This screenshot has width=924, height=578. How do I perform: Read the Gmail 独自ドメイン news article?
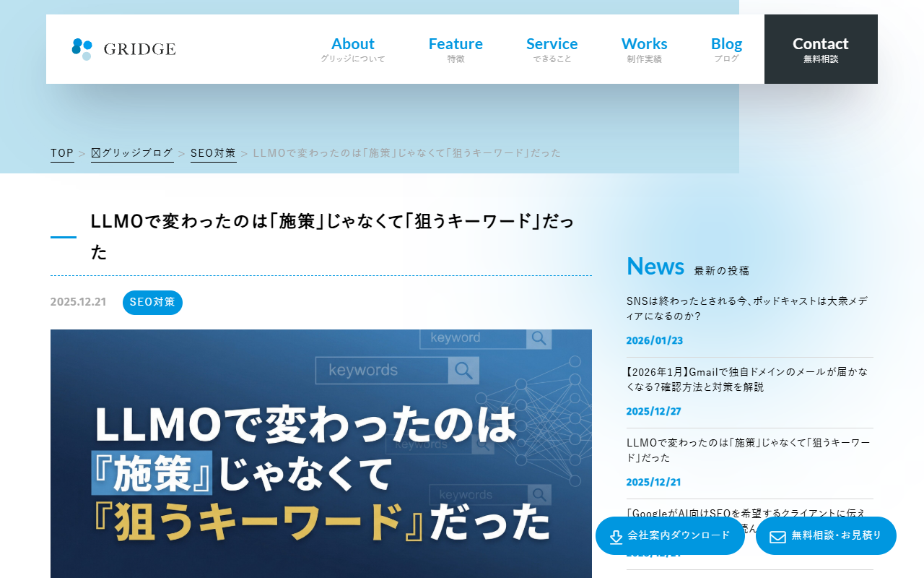pyautogui.click(x=746, y=379)
